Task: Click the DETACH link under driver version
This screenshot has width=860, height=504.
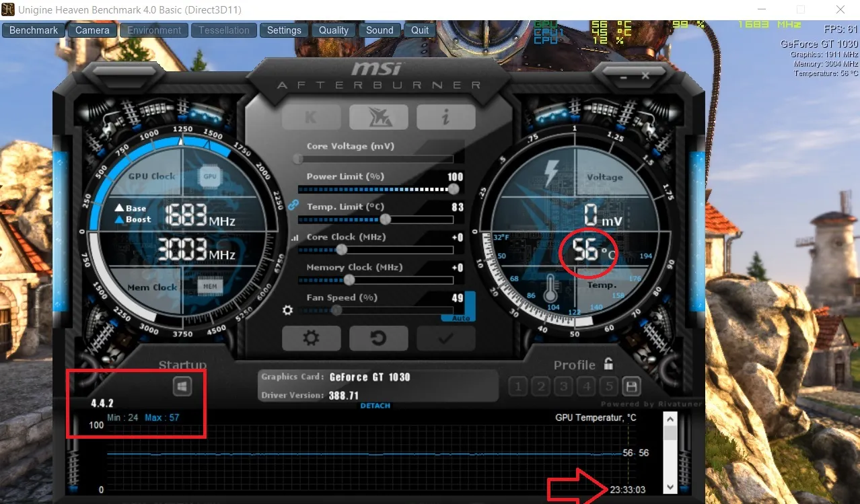Action: [x=375, y=406]
